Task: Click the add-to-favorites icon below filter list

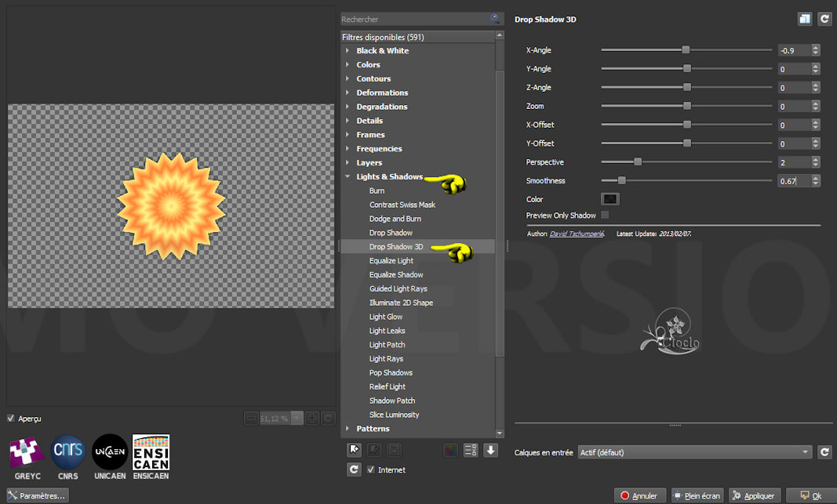Action: [x=355, y=450]
